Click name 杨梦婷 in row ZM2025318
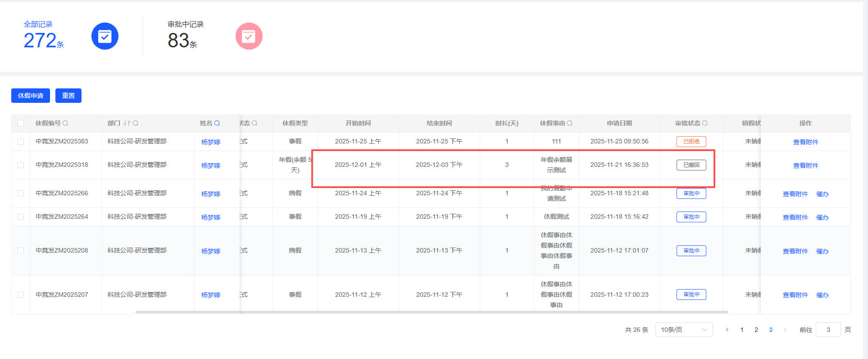Viewport: 868px width, 359px height. (211, 166)
